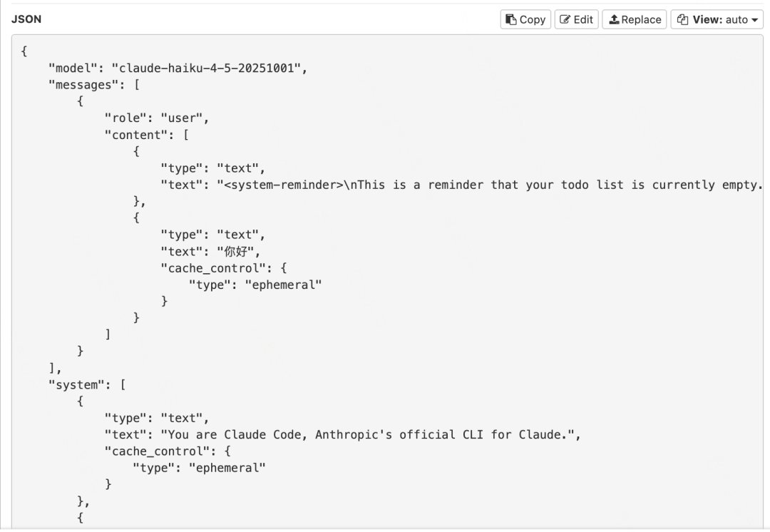The width and height of the screenshot is (770, 532).
Task: Replace the JSON content
Action: [634, 19]
